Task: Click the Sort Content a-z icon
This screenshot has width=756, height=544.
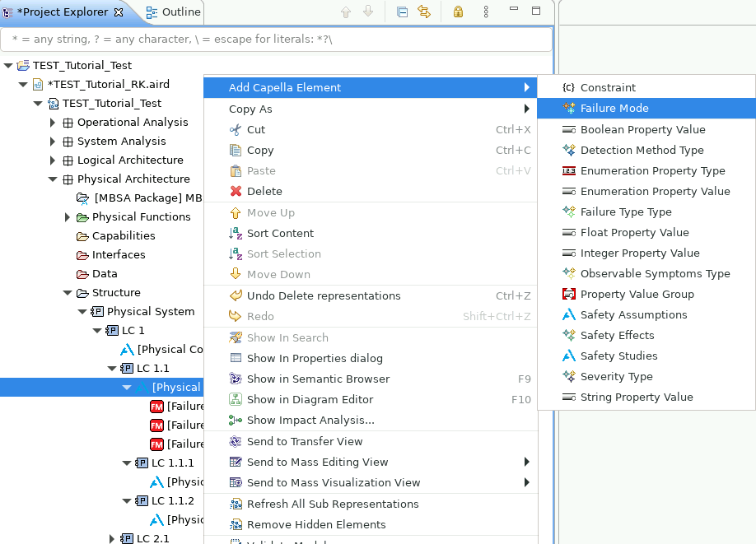Action: tap(236, 233)
